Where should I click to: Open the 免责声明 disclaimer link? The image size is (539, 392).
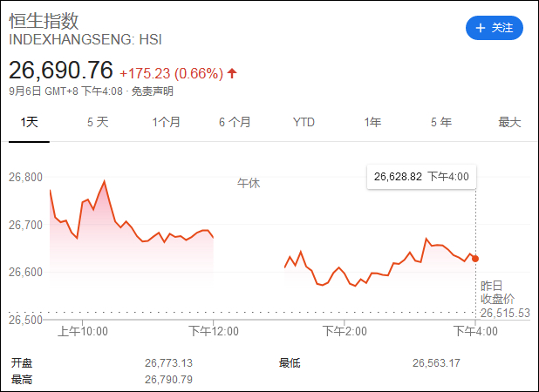tap(152, 91)
